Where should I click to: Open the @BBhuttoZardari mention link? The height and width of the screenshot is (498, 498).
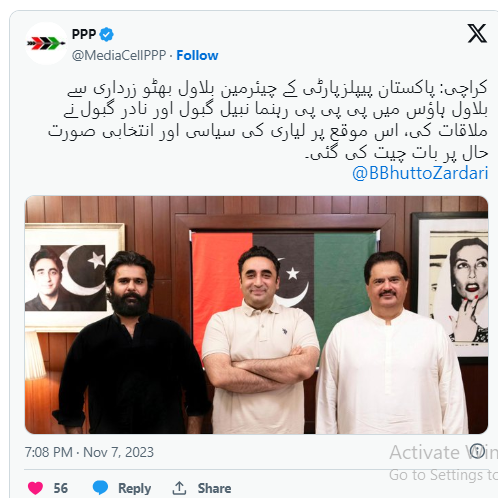click(420, 173)
